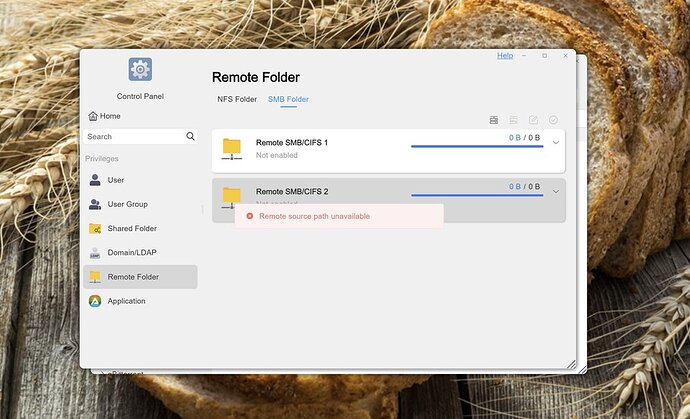Click the User Group people icon

click(x=95, y=204)
